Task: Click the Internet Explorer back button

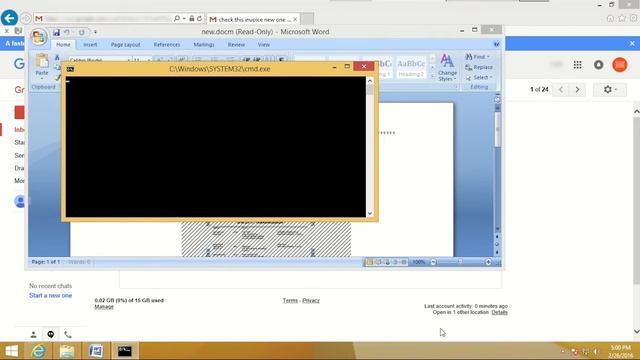Action: (x=9, y=18)
